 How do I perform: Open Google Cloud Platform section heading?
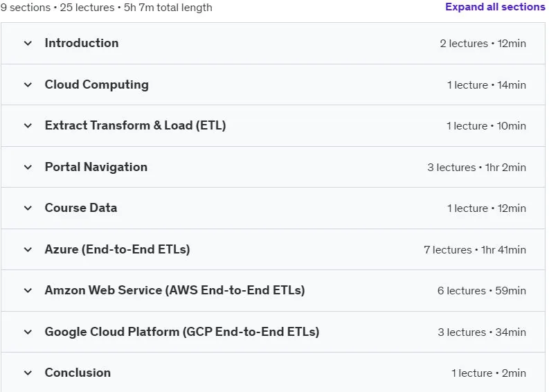pyautogui.click(x=182, y=332)
